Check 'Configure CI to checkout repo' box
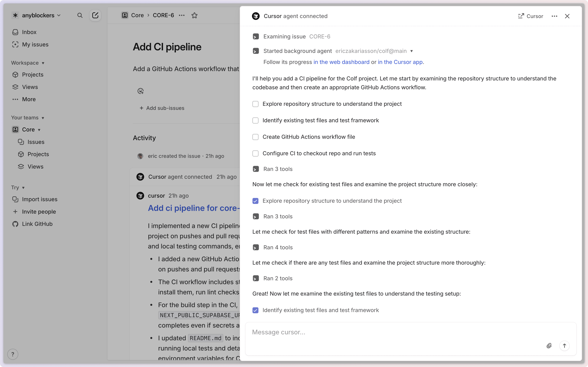588x367 pixels. point(255,154)
